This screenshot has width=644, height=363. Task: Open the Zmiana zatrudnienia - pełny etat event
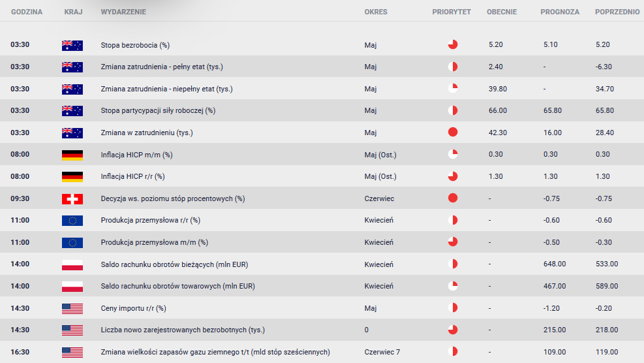(162, 67)
